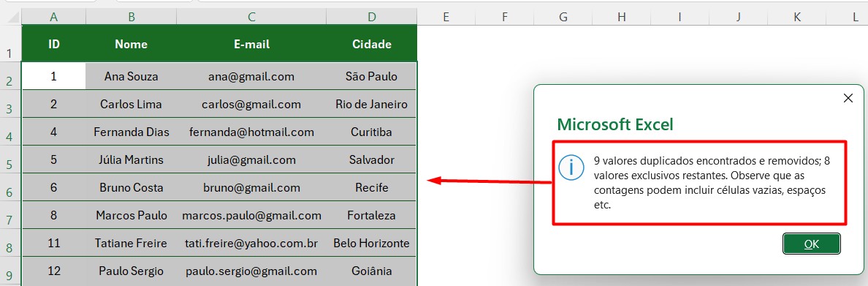Select row 1 header
This screenshot has width=868, height=286.
tap(10, 43)
